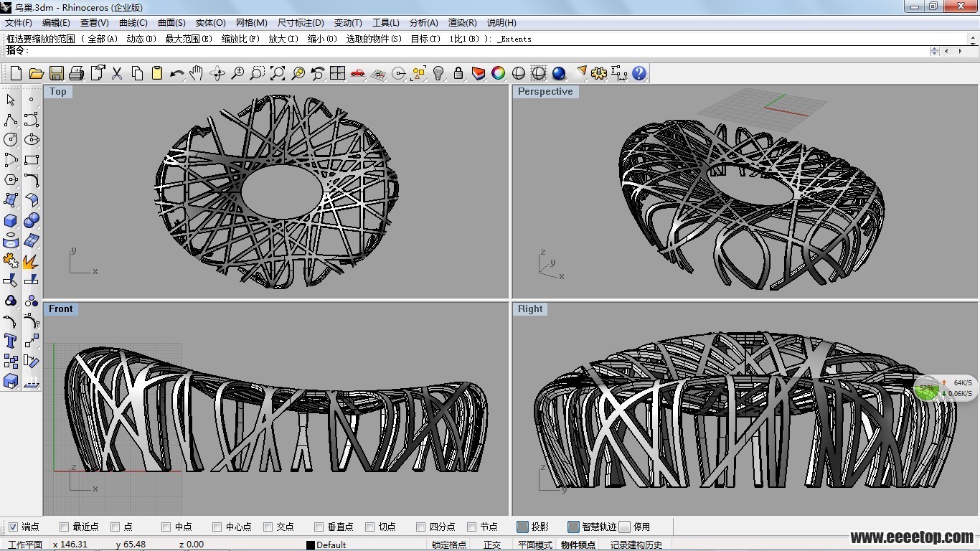Open the 编辑(E) menu
The image size is (980, 551).
(x=56, y=23)
